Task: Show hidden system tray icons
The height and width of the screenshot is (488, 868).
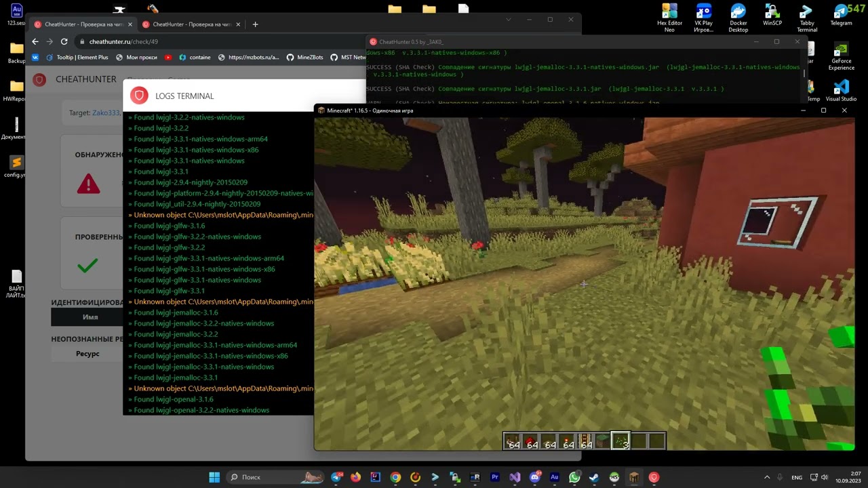Action: pos(767,477)
